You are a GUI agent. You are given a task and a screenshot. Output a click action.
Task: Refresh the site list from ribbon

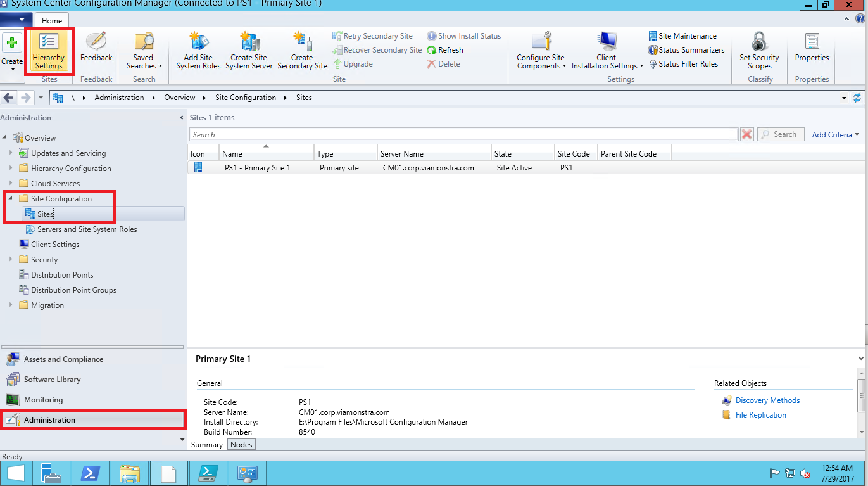point(445,50)
